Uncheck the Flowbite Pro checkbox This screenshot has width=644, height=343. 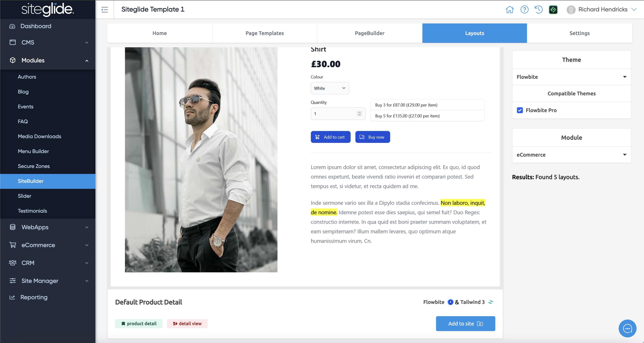pyautogui.click(x=520, y=110)
